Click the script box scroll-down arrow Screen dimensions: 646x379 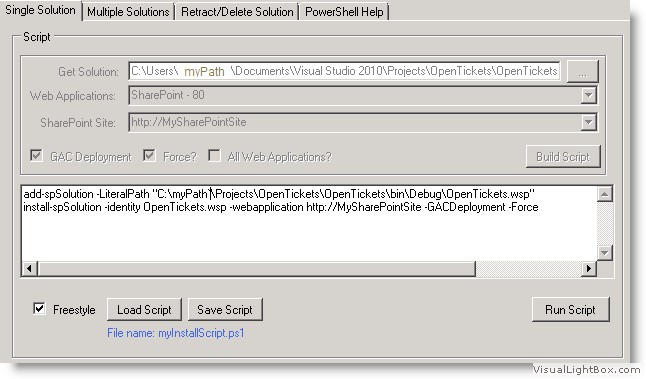point(604,253)
